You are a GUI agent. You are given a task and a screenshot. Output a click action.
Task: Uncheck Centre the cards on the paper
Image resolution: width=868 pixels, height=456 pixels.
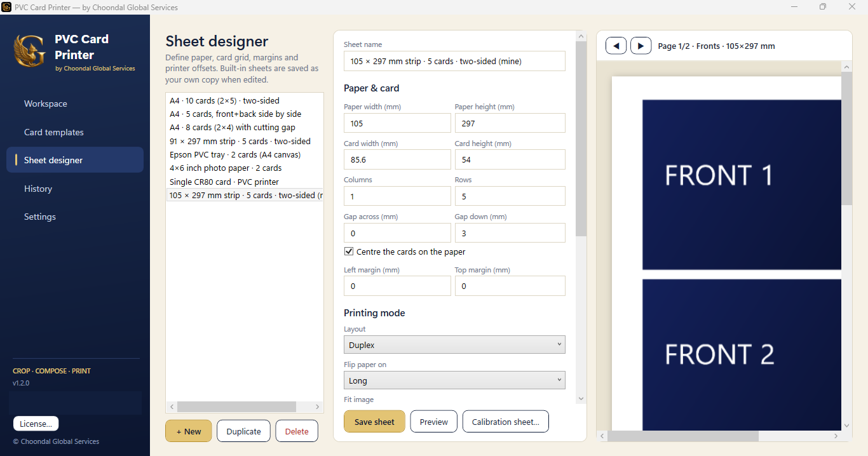[x=349, y=251]
